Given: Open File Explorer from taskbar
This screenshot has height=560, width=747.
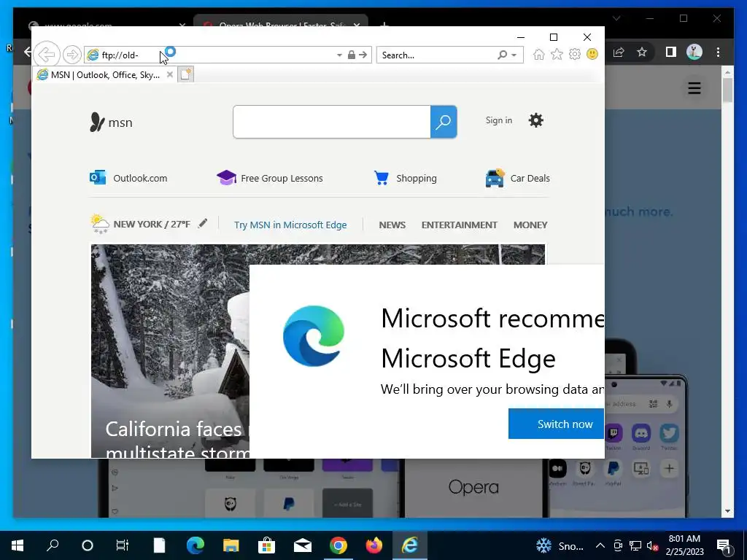Looking at the screenshot, I should click(231, 545).
